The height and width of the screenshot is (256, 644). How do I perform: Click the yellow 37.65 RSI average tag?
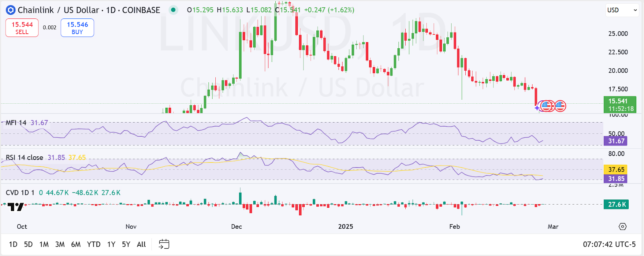[x=615, y=170]
